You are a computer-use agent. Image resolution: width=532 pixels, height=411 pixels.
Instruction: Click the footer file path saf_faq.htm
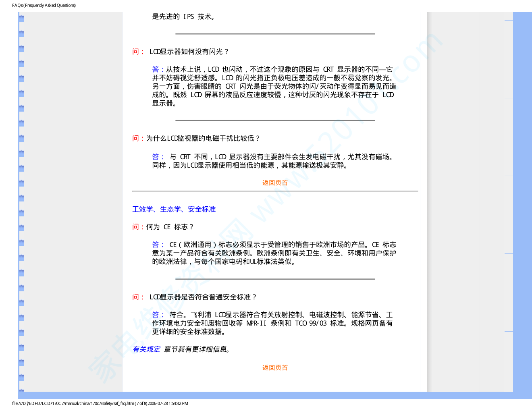[100, 403]
